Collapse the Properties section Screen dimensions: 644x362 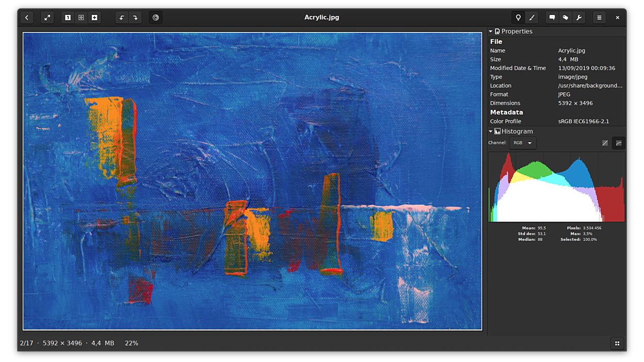pos(491,31)
